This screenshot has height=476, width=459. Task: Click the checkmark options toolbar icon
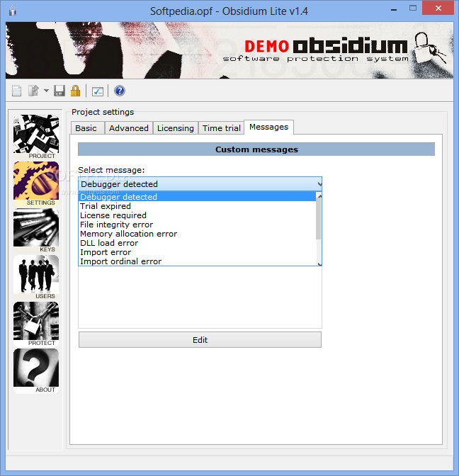click(x=98, y=91)
